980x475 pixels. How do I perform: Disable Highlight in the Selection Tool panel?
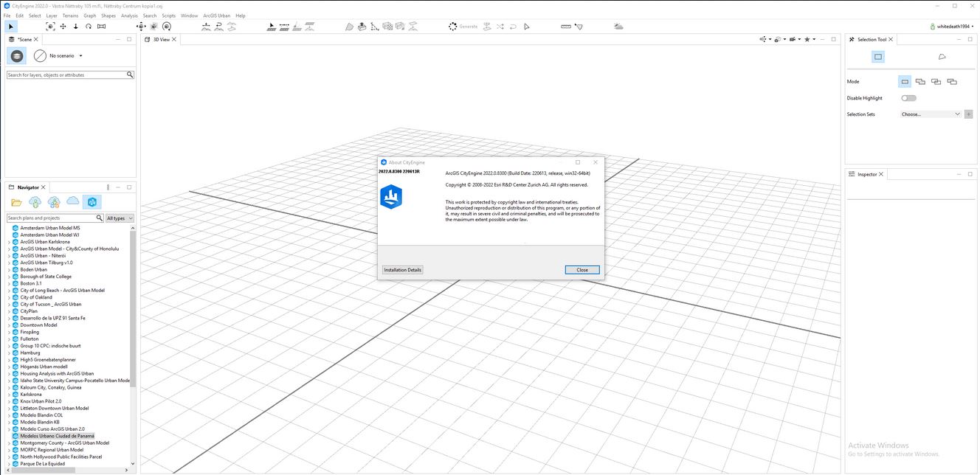point(908,98)
